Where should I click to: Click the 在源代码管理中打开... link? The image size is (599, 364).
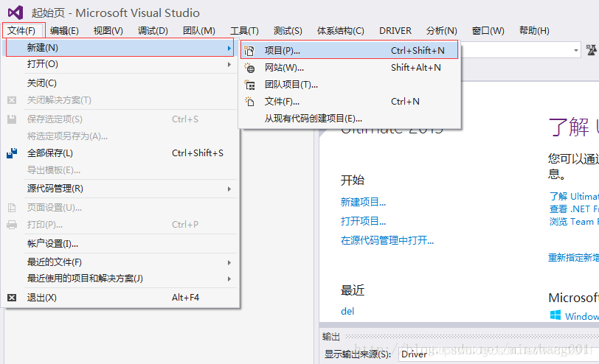click(x=387, y=240)
